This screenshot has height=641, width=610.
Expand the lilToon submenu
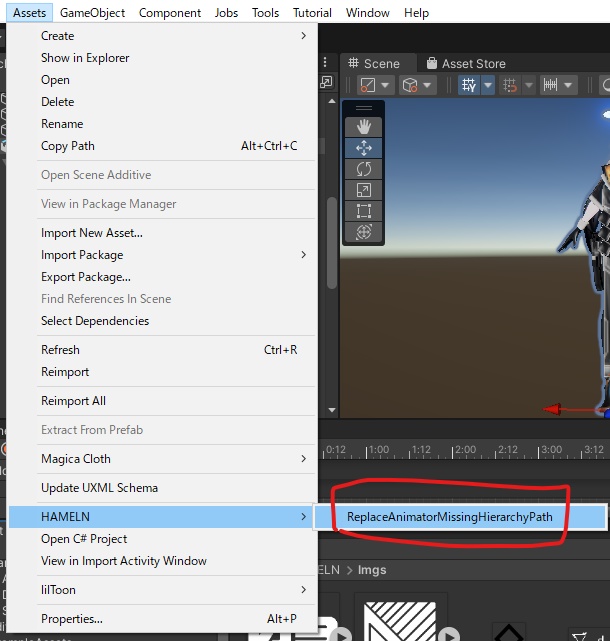(163, 590)
